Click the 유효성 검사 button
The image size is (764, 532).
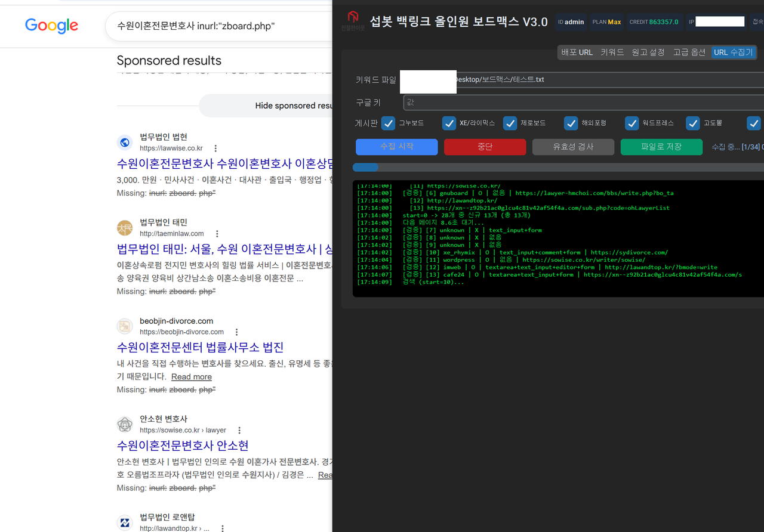coord(573,147)
